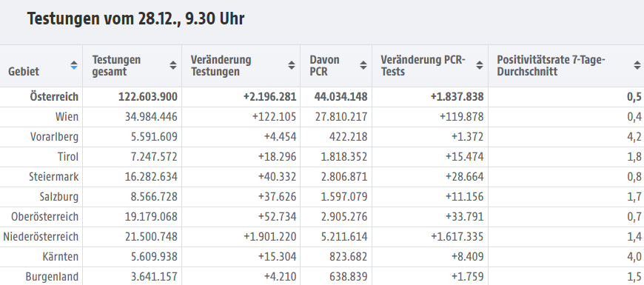Click Salzburg's PCR value 1.597.079
The image size is (644, 285).
click(x=344, y=197)
